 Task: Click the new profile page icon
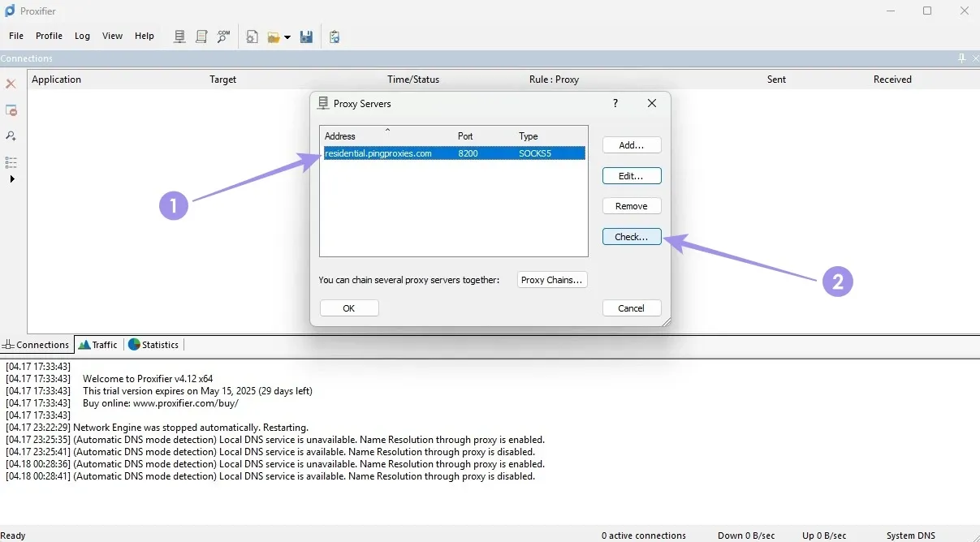tap(253, 37)
